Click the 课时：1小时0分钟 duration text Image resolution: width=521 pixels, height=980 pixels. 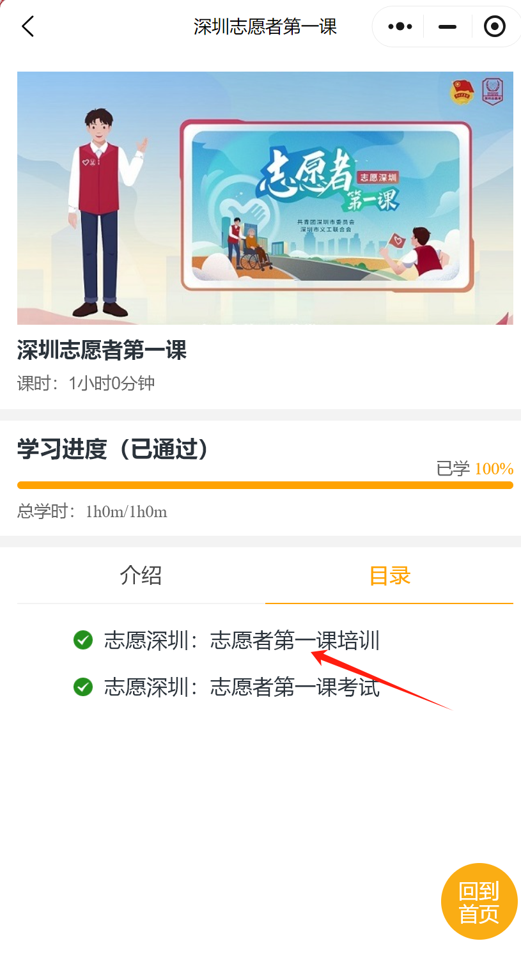click(86, 383)
